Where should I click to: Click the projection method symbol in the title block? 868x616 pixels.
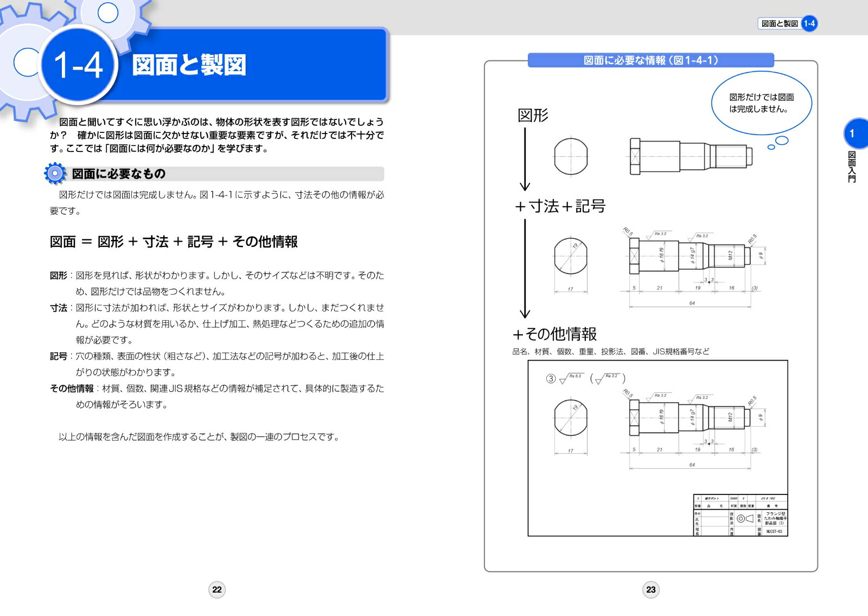point(745,518)
